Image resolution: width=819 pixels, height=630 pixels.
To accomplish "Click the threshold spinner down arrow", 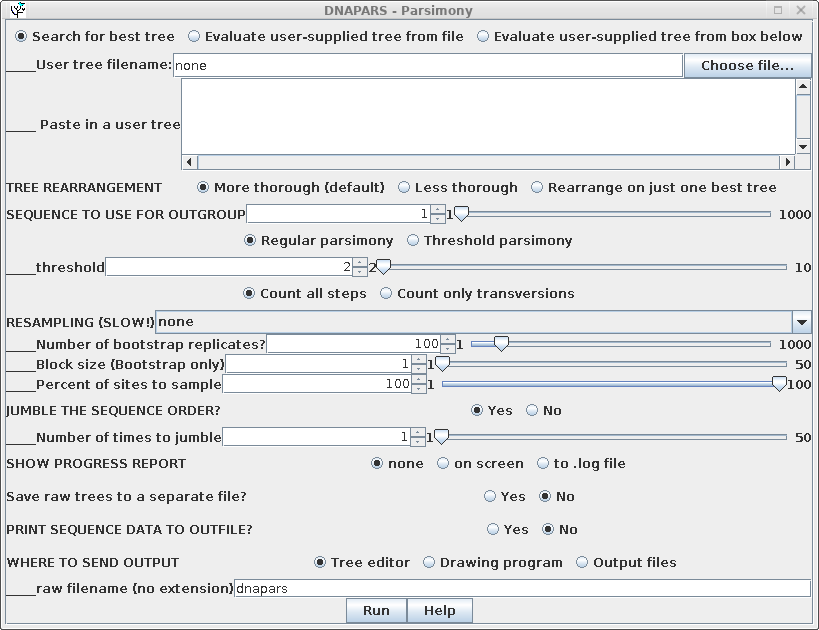I will (x=360, y=272).
